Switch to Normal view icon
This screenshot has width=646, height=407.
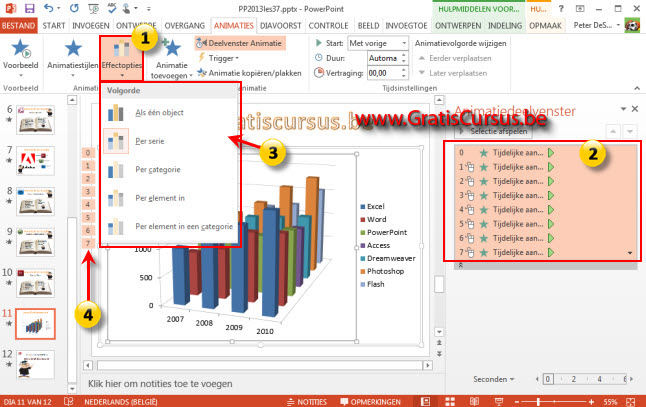point(425,402)
